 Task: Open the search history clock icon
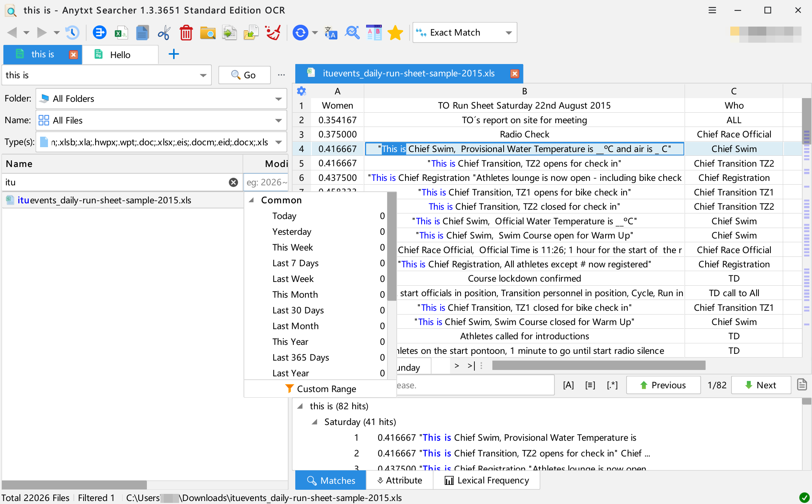pos(72,33)
